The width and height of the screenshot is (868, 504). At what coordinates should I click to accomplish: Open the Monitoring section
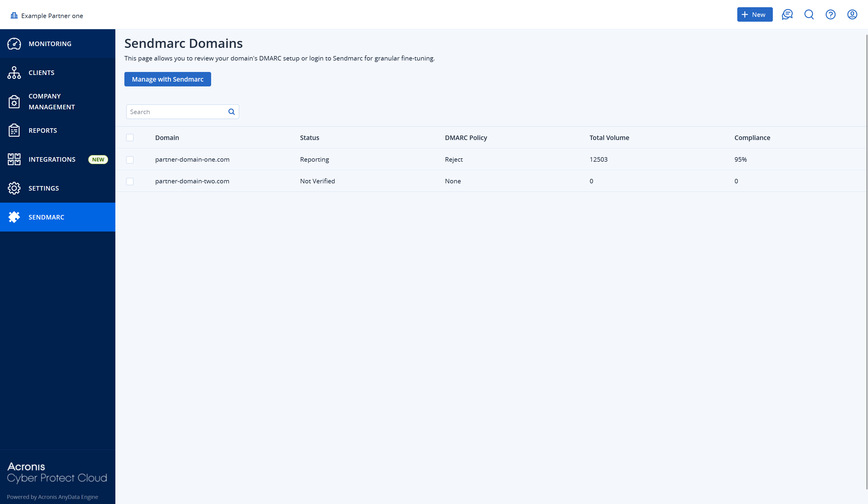click(x=50, y=44)
